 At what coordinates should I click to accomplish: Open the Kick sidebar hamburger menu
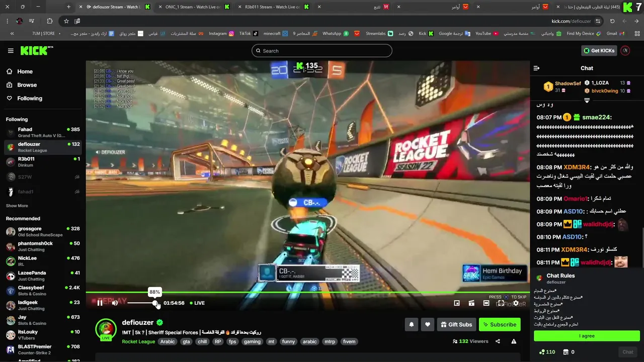pyautogui.click(x=11, y=51)
